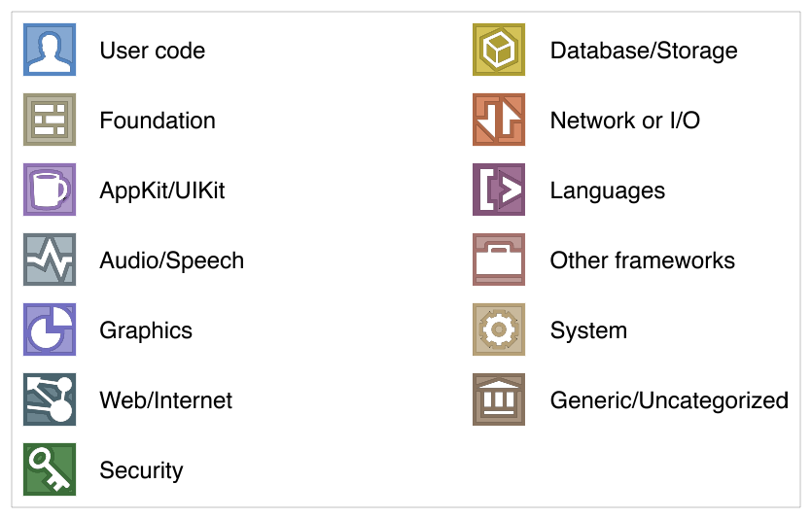Screen dimensions: 812x519
Task: Click the "Audio/Speech" label
Action: pyautogui.click(x=171, y=260)
